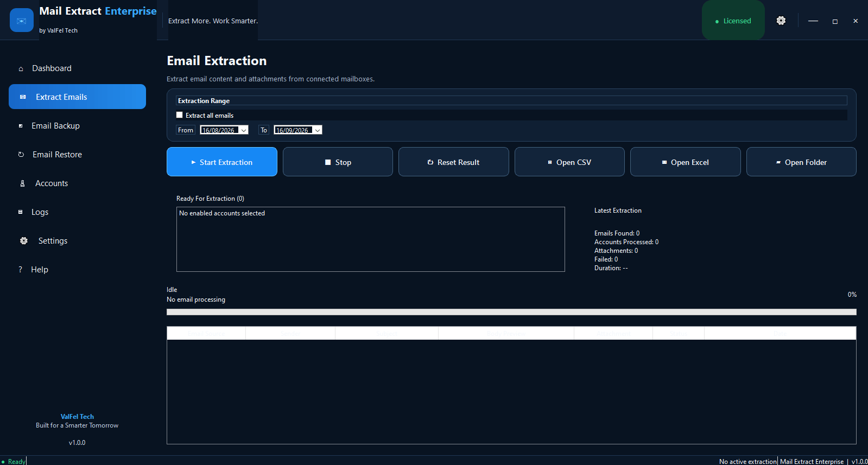The image size is (868, 465).
Task: Click the ValFel Tech link in sidebar footer
Action: 77,417
